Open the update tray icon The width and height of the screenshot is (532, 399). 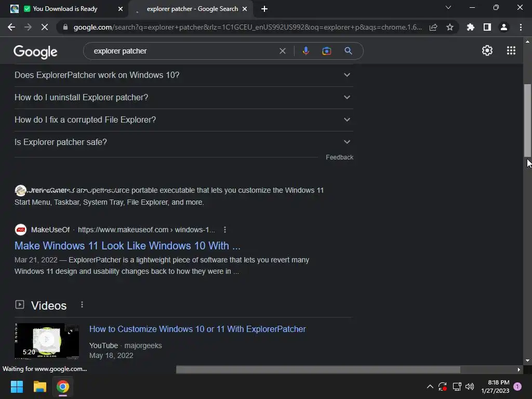click(x=443, y=387)
